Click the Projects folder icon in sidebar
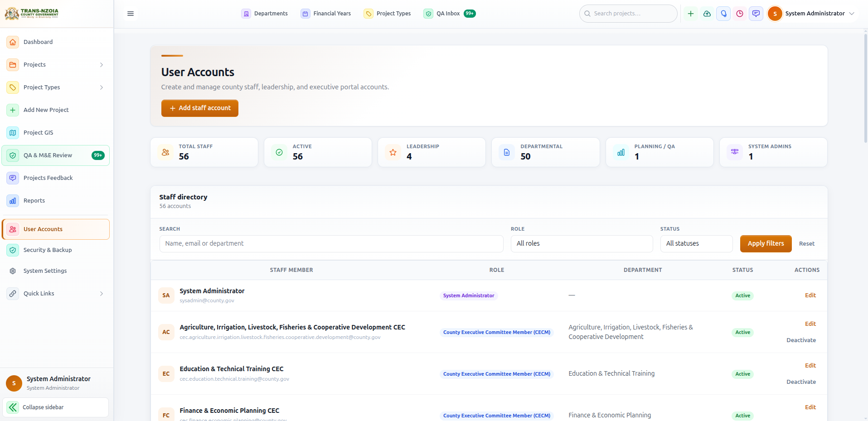Image resolution: width=868 pixels, height=421 pixels. pyautogui.click(x=13, y=65)
